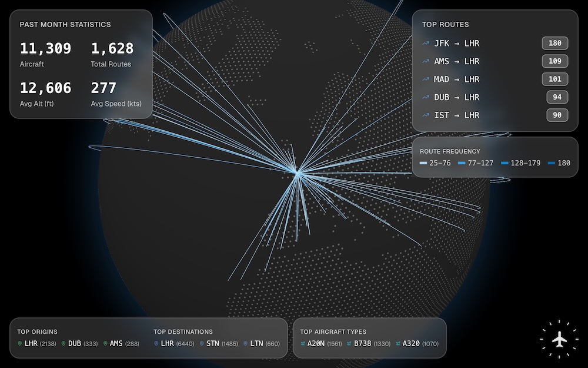Select the 180 route frequency legend swatch
Viewport: 588px width, 368px height.
click(552, 163)
